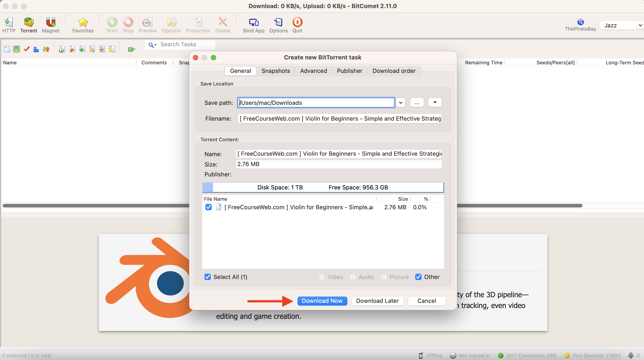The image size is (644, 360).
Task: Open BitComet Options
Action: pyautogui.click(x=278, y=25)
